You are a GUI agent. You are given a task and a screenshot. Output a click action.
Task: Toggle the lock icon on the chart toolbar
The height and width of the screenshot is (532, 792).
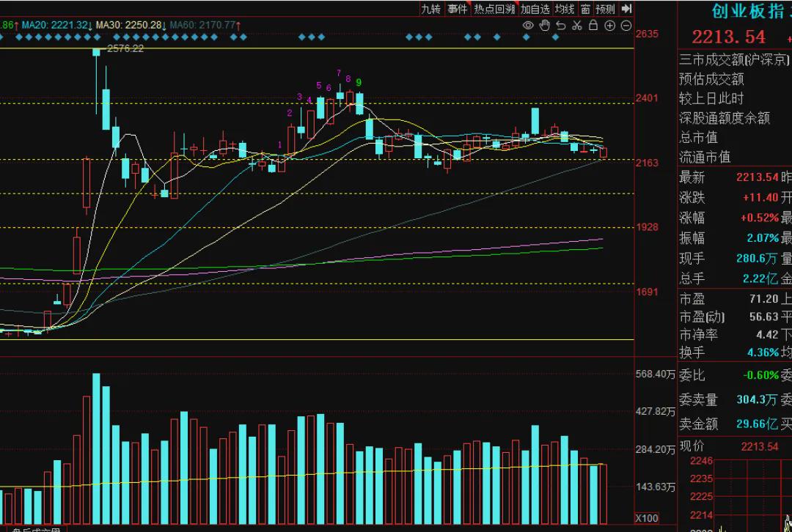[x=593, y=25]
